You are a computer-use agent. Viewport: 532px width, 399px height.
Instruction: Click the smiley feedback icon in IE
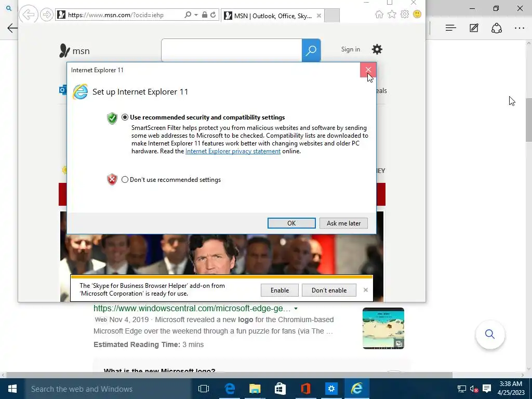(417, 14)
